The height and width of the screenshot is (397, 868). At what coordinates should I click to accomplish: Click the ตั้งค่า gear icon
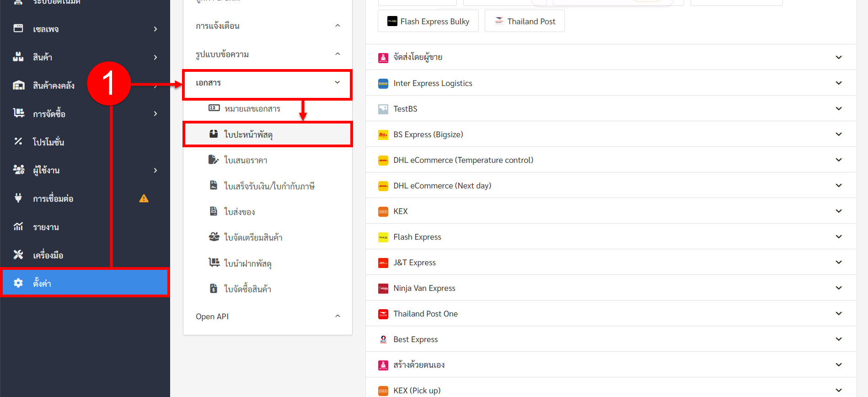click(18, 283)
